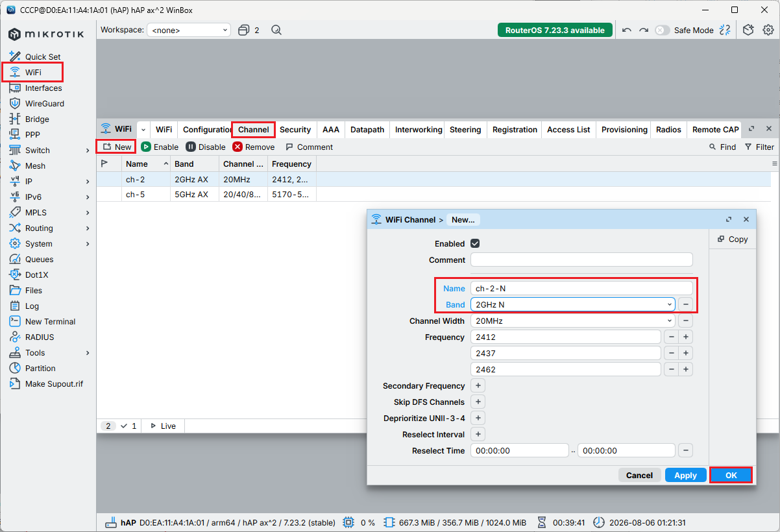Select the ch-5 row in the channel table

pos(433,195)
